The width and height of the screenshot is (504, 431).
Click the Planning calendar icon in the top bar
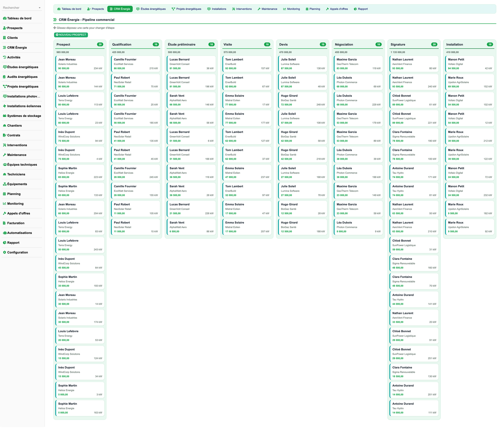pyautogui.click(x=307, y=9)
